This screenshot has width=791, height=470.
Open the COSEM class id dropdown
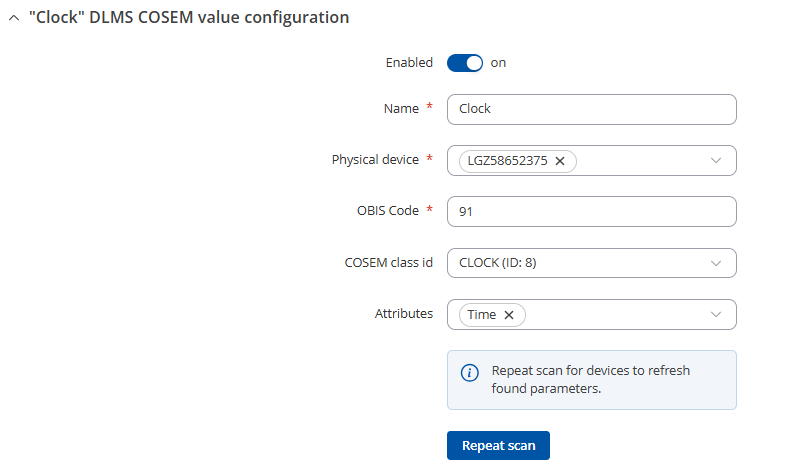[591, 263]
